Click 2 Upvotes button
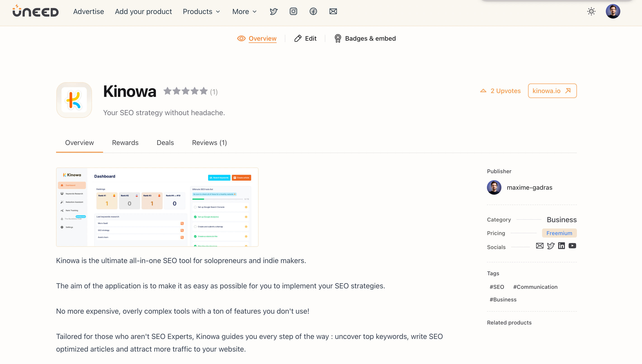This screenshot has height=364, width=642. tap(500, 91)
